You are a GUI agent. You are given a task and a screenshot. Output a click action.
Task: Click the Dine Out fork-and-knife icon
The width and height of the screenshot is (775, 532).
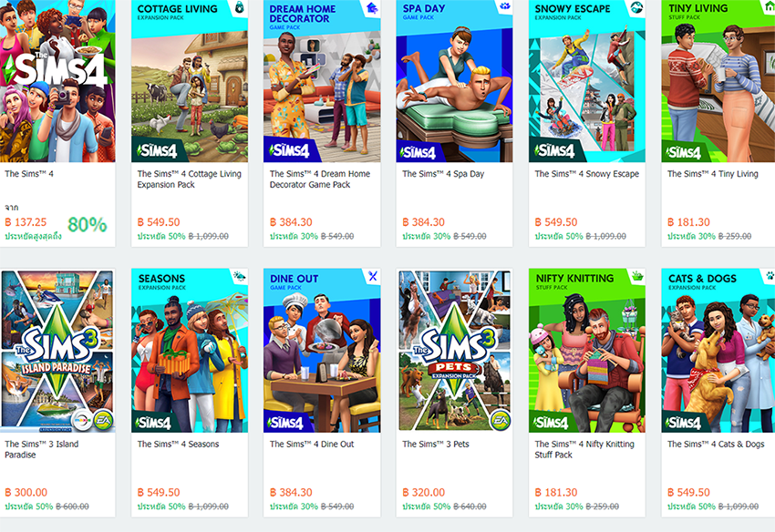click(373, 276)
